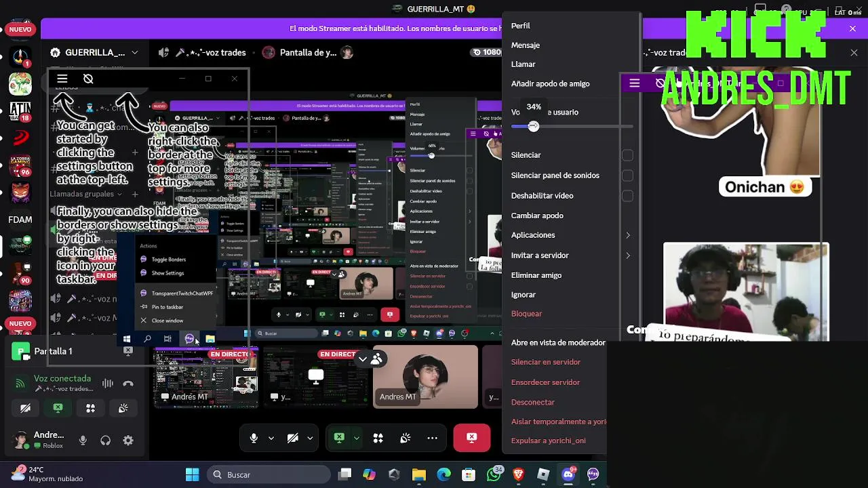Click share-screen button in Voz conectada panel

pyautogui.click(x=58, y=408)
